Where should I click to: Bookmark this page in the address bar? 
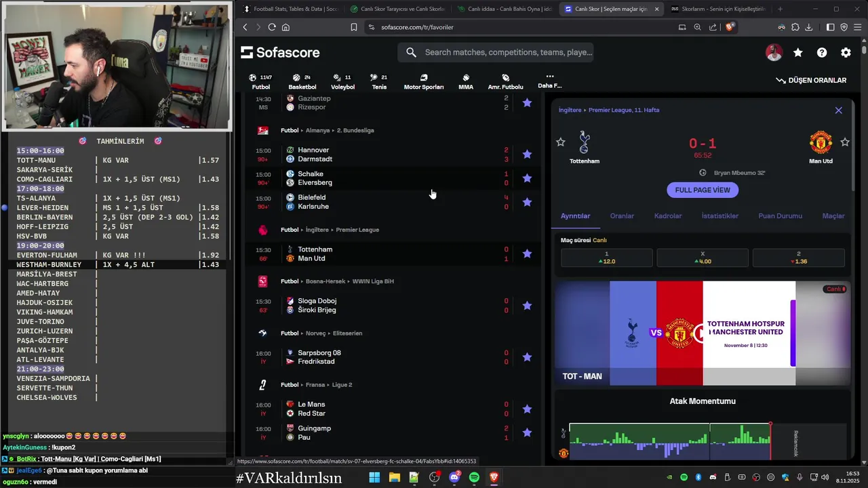click(x=353, y=27)
